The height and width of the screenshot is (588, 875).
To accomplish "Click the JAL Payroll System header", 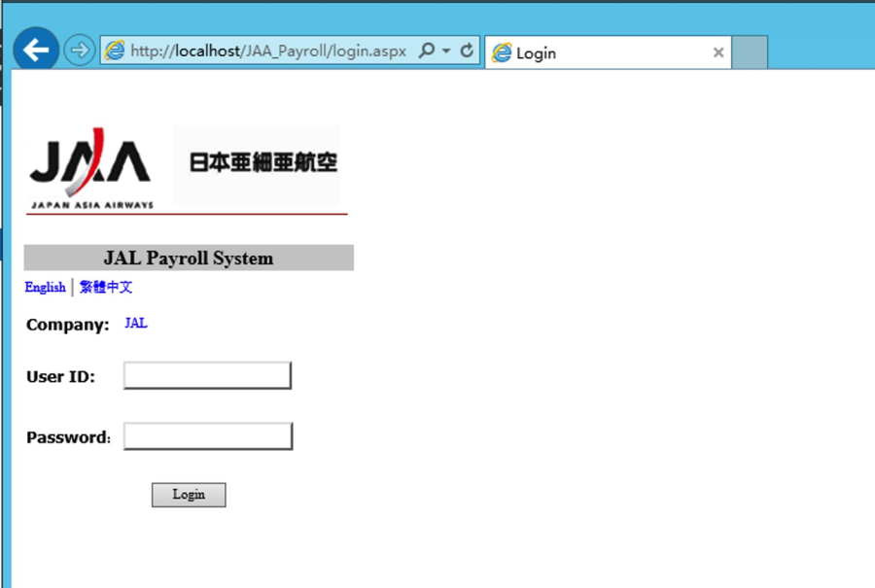I will coord(189,259).
